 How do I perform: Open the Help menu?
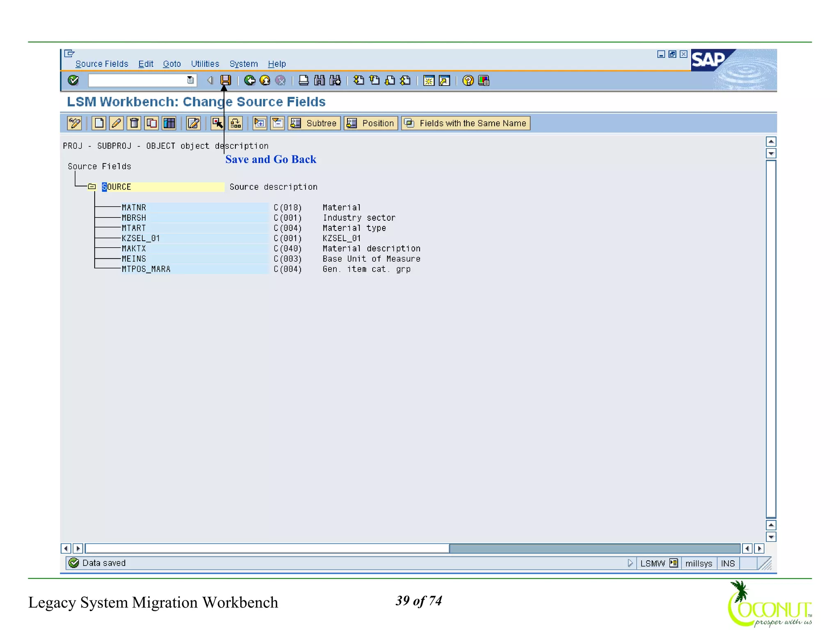(x=277, y=64)
